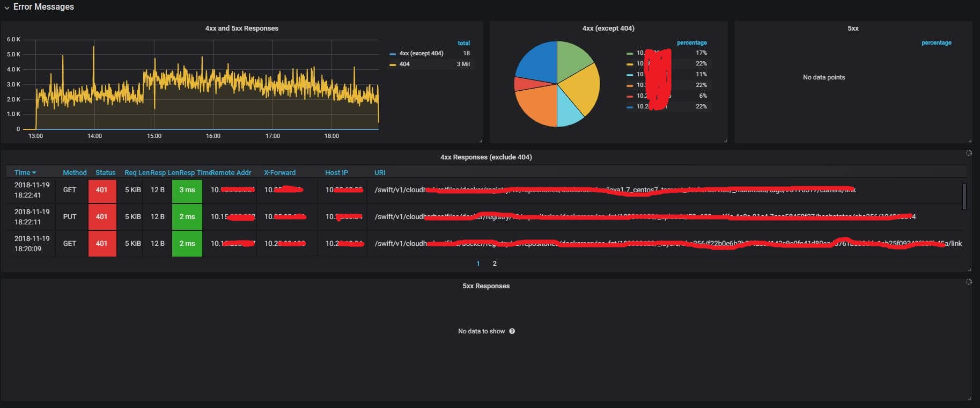The width and height of the screenshot is (980, 408).
Task: Grab resize handle of 4xx and 5xx Responses graph
Action: 481,141
